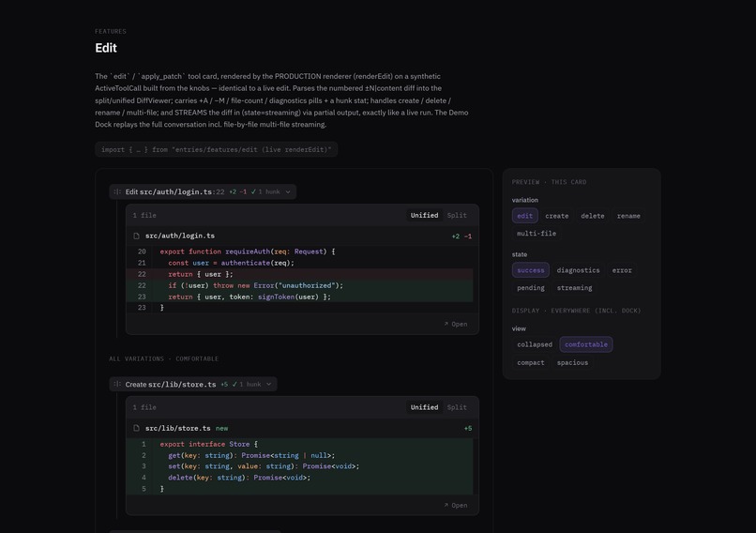Image resolution: width=756 pixels, height=533 pixels.
Task: Open the store.ts file via Open link
Action: pyautogui.click(x=456, y=506)
